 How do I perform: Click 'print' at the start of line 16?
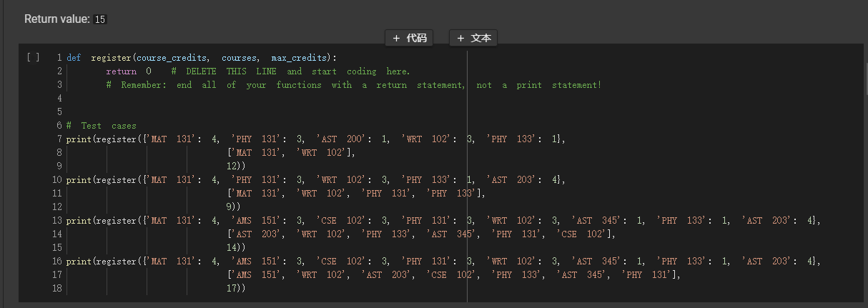(79, 261)
